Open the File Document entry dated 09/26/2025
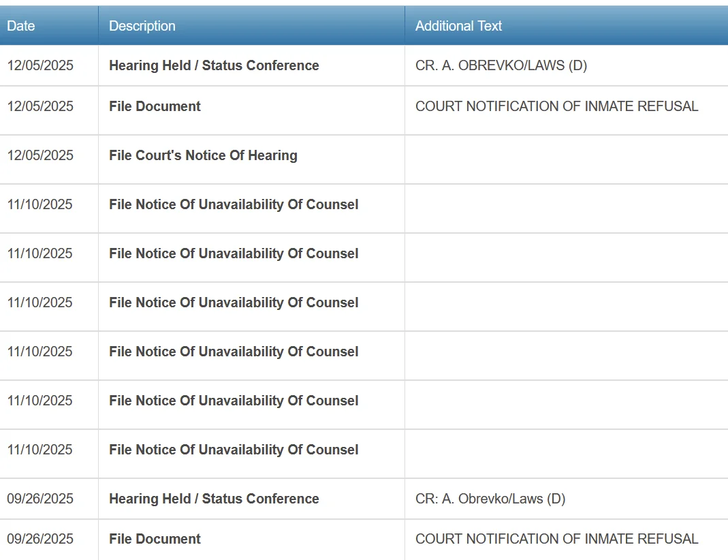The width and height of the screenshot is (728, 560). tap(155, 539)
